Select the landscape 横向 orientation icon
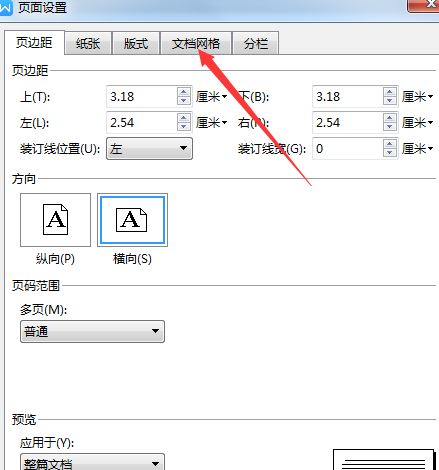 click(x=132, y=220)
